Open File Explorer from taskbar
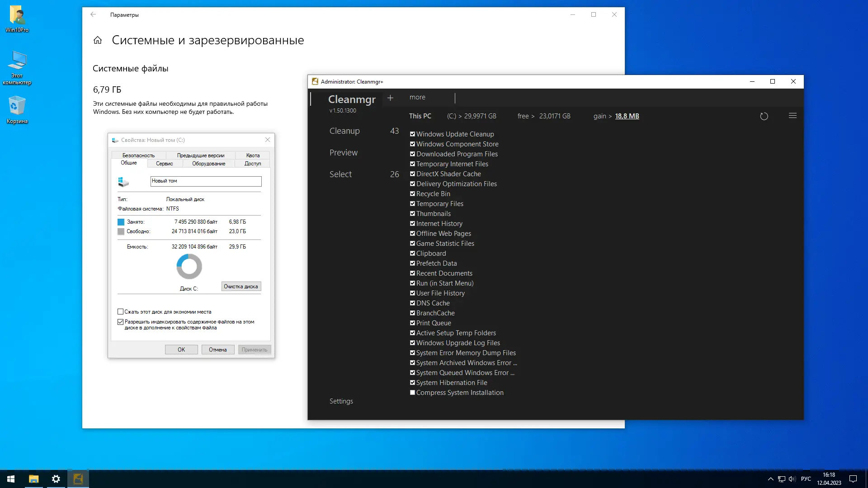Viewport: 868px width, 488px height. (x=34, y=479)
